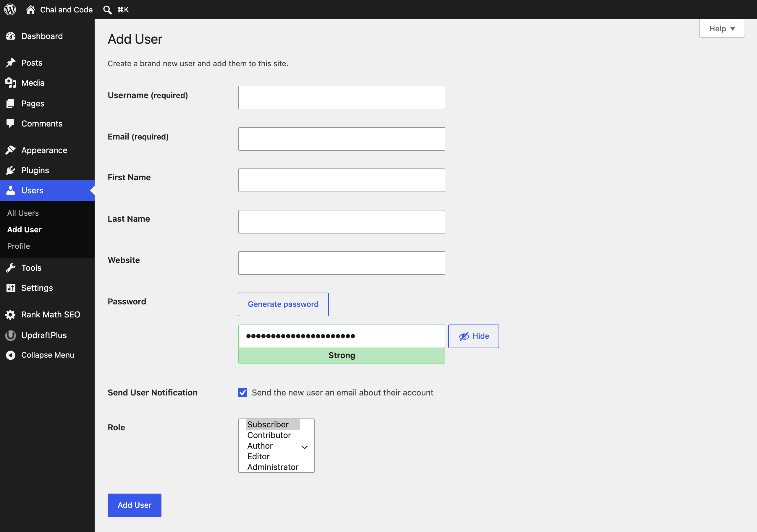Select Administrator in the Role list

pyautogui.click(x=273, y=467)
